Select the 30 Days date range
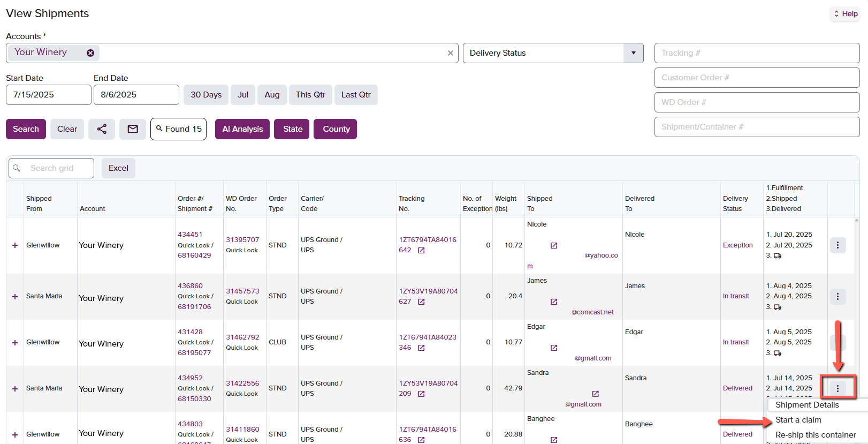Screen dimensions: 868x444 tap(206, 95)
